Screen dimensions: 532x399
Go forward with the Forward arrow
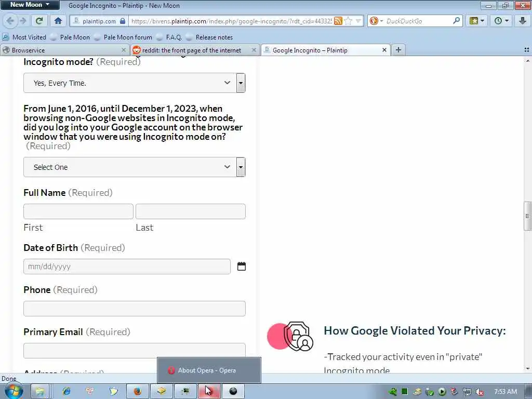pos(23,21)
